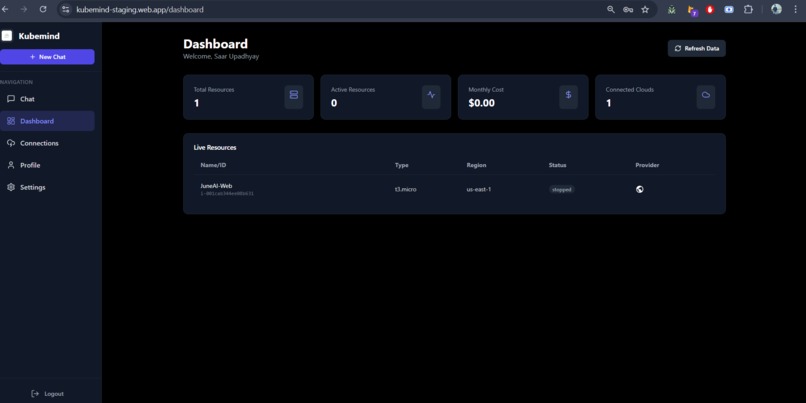The width and height of the screenshot is (806, 403).
Task: Log out using the Logout button
Action: [47, 394]
